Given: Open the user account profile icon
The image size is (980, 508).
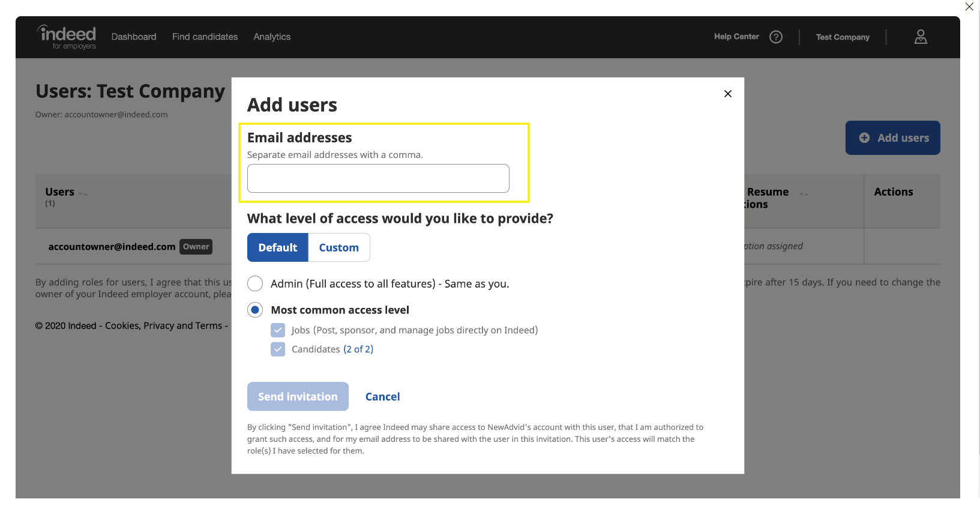Looking at the screenshot, I should click(x=921, y=37).
